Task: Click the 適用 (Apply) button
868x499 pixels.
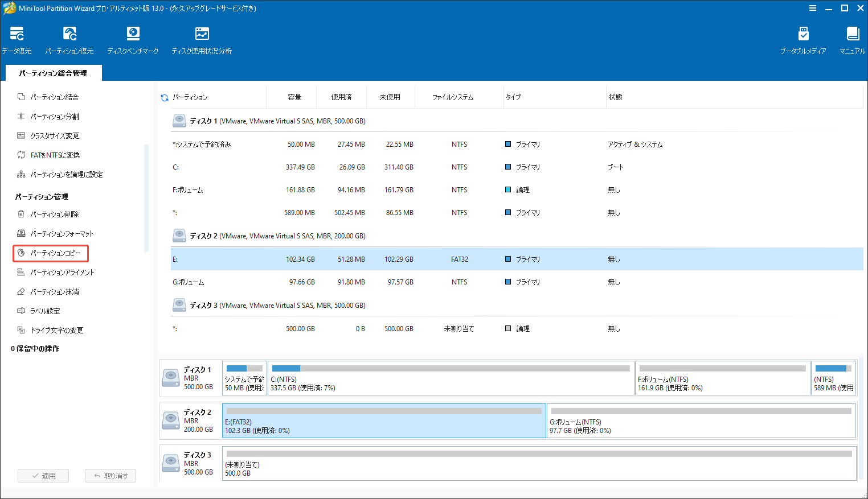Action: click(43, 475)
